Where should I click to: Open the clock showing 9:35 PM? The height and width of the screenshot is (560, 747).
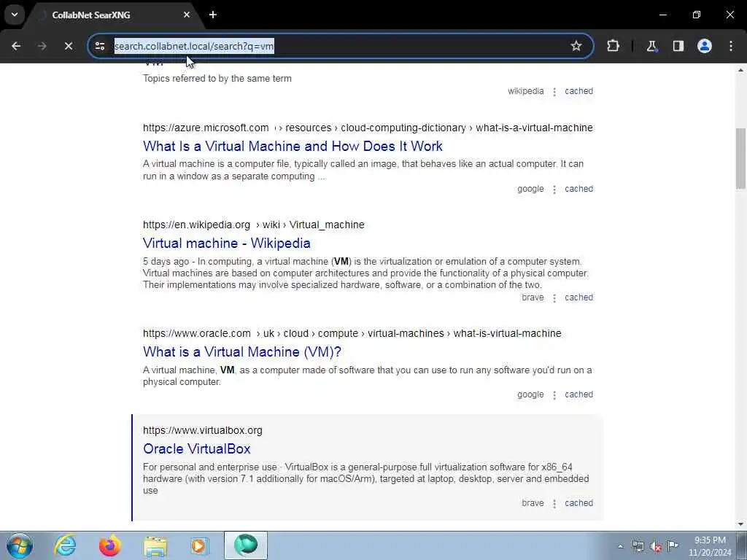click(710, 546)
